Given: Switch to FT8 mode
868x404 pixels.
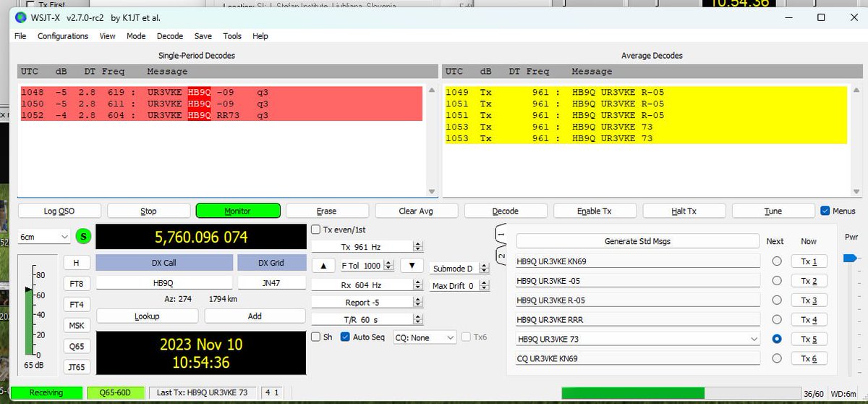Looking at the screenshot, I should click(x=76, y=284).
